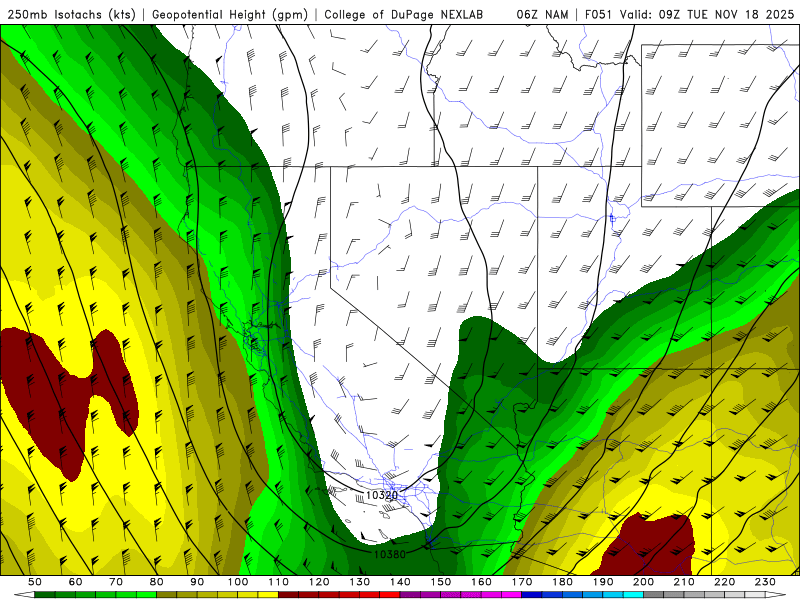
Task: Click the 220 value on the legend scale
Action: point(725,582)
